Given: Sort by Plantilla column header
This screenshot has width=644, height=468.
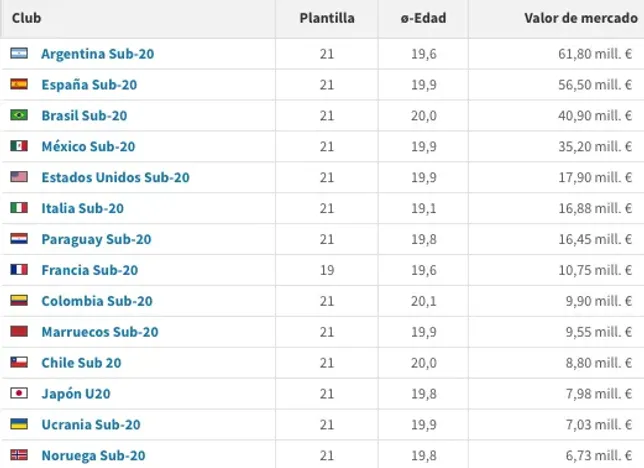Looking at the screenshot, I should [x=327, y=18].
